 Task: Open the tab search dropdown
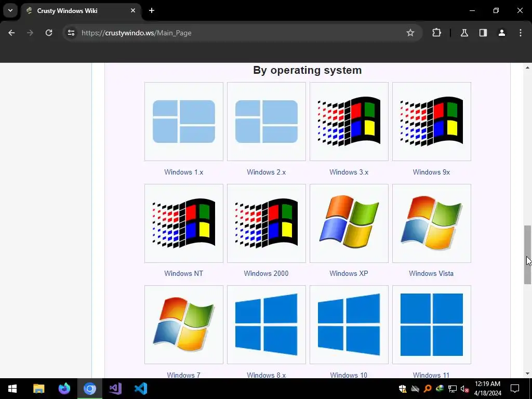[x=10, y=10]
